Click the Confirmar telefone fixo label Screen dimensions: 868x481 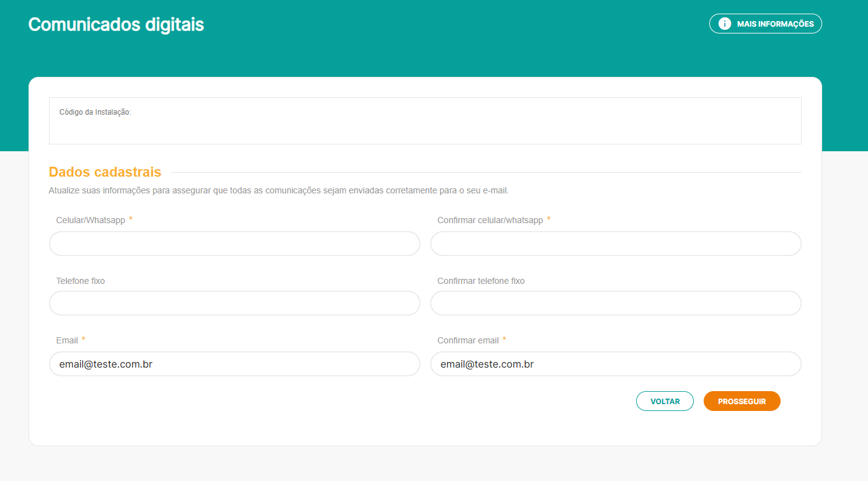coord(480,281)
